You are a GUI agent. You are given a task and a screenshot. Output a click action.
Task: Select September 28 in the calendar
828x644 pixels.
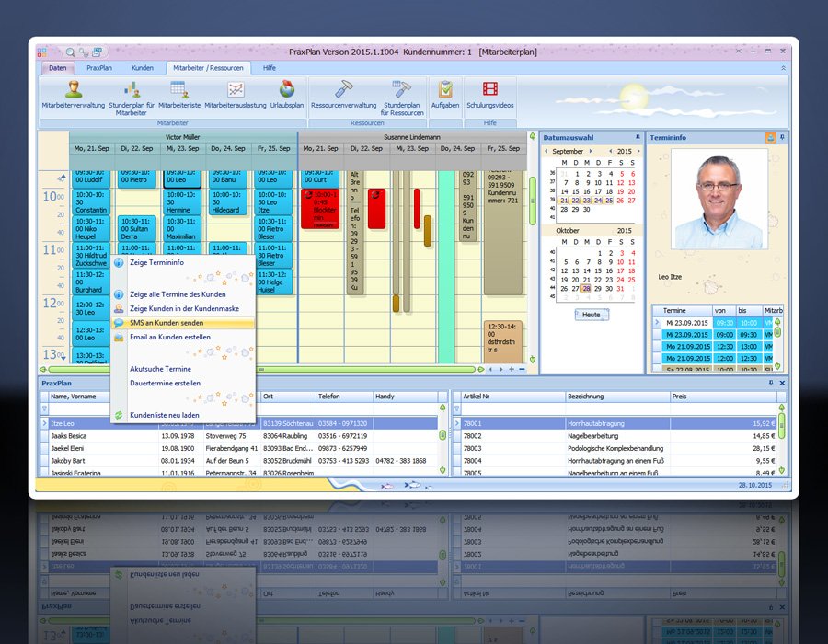coord(565,210)
